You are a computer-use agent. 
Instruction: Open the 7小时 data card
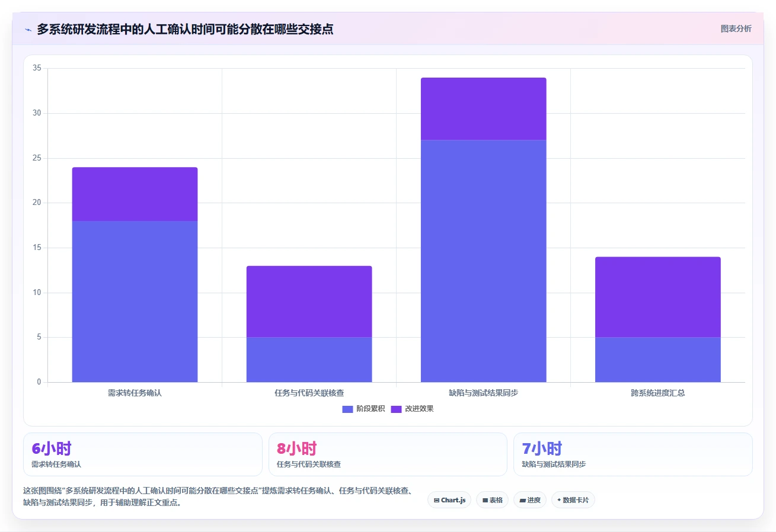tap(633, 454)
